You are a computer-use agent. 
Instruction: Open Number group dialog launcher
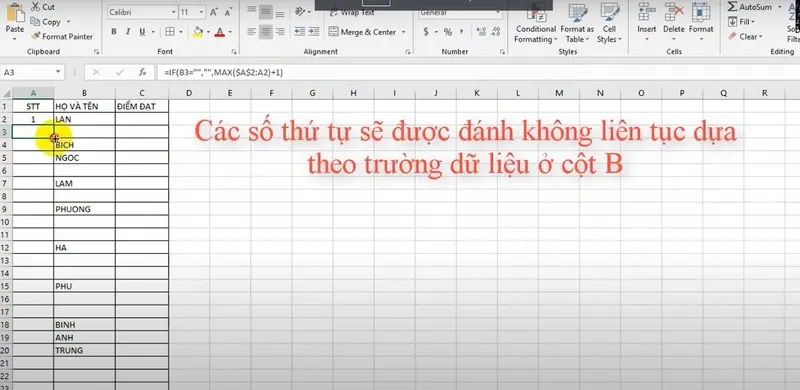(502, 52)
